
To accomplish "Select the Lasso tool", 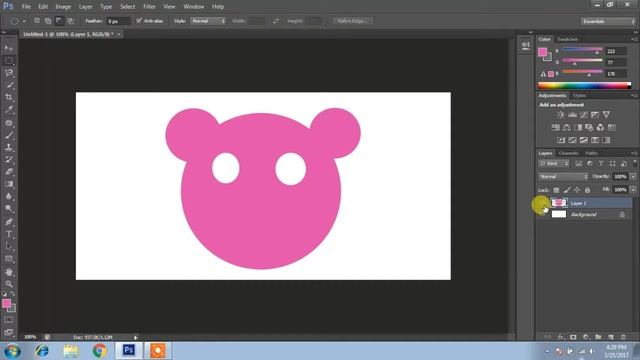I will (x=9, y=73).
